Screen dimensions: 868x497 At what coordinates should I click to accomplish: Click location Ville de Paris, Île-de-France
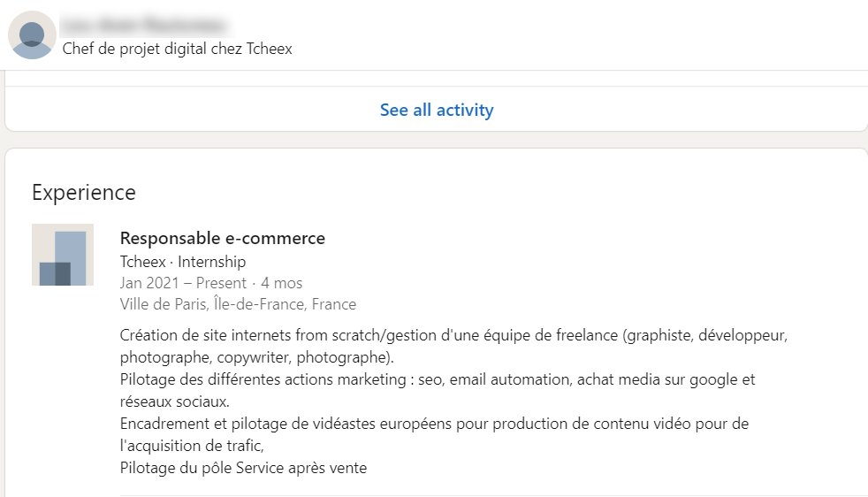(x=212, y=304)
